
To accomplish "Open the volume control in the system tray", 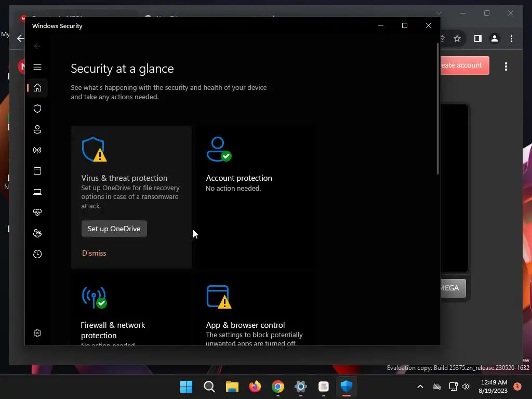I will (465, 387).
